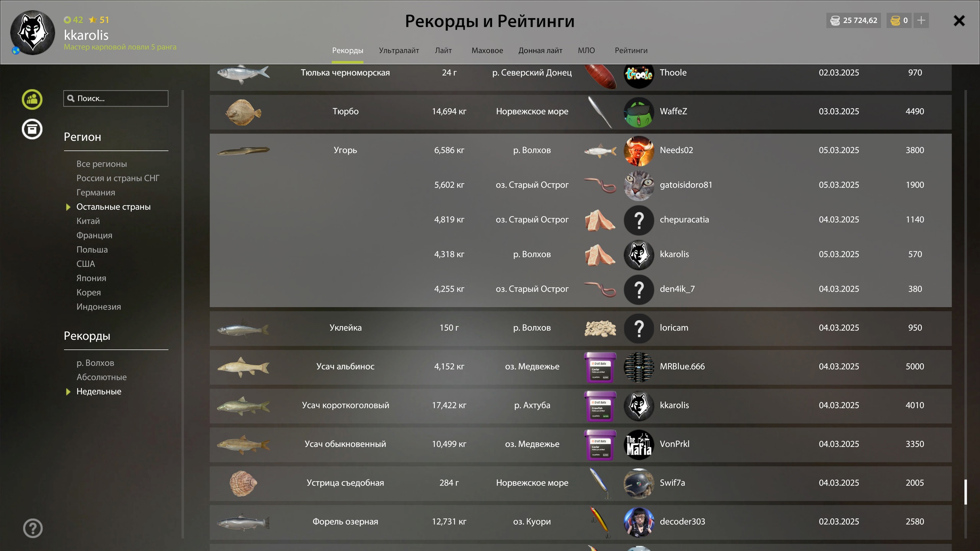Select р. Волхов under Рекорды
Image resolution: width=980 pixels, height=551 pixels.
[x=95, y=363]
